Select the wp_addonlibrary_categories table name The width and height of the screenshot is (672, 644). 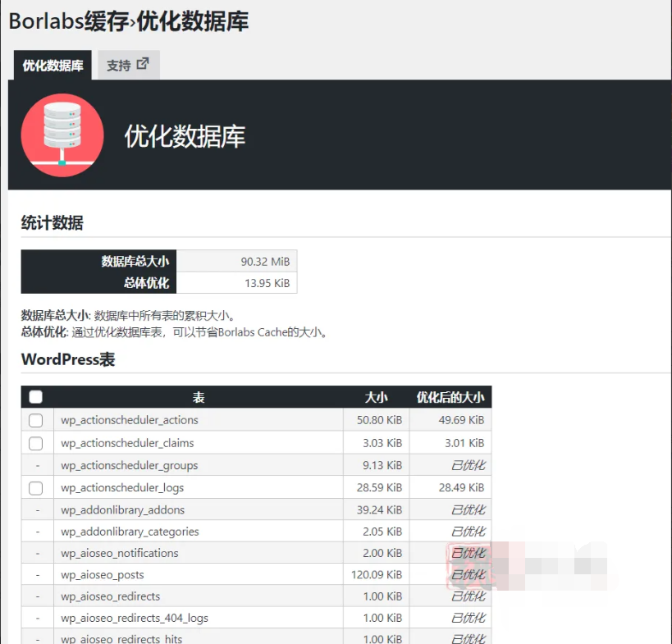click(130, 532)
